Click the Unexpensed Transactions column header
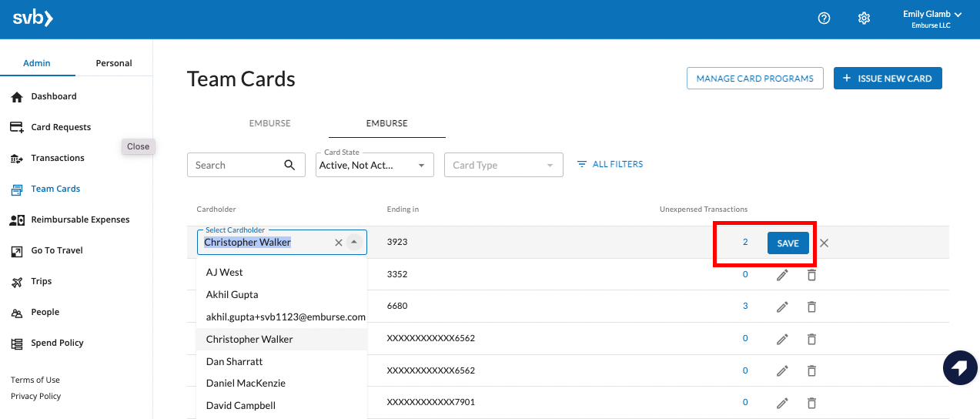980x419 pixels. (x=704, y=209)
